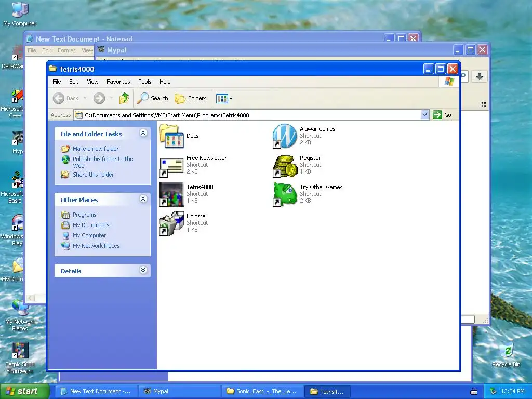Select the Uninstall shortcut icon
Viewport: 532px width, 399px height.
pos(171,223)
